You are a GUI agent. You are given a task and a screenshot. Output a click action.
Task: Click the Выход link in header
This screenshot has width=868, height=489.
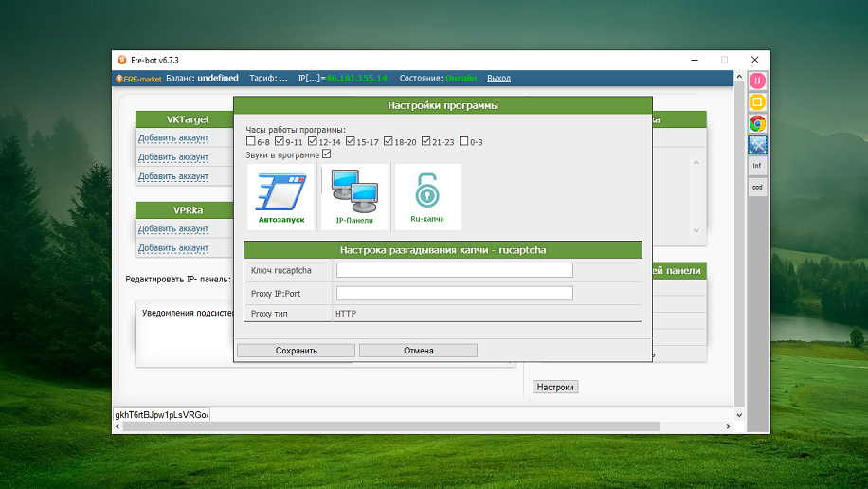coord(498,78)
